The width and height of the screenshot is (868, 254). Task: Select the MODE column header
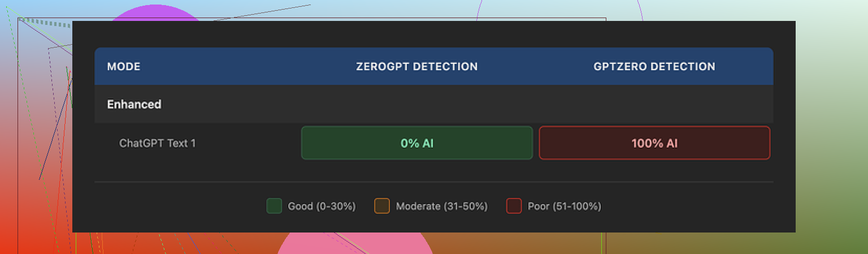coord(124,67)
